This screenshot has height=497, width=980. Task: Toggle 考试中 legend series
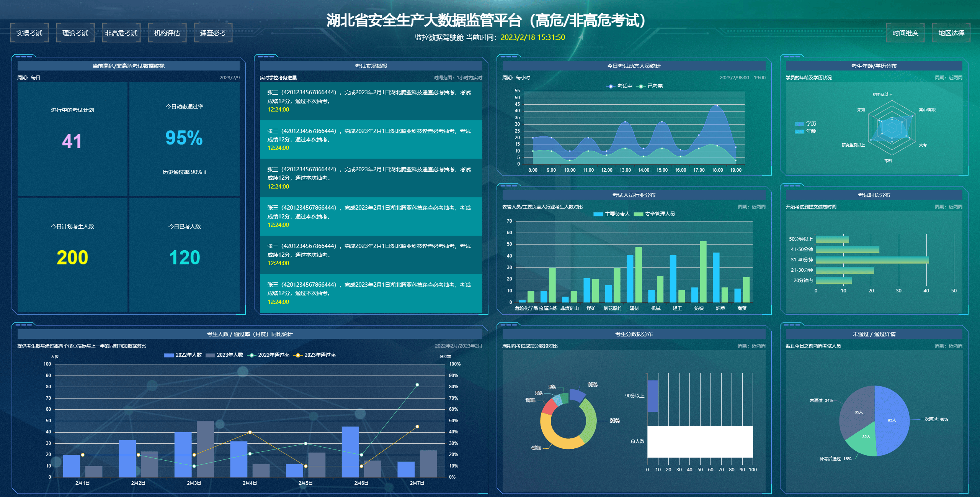619,86
